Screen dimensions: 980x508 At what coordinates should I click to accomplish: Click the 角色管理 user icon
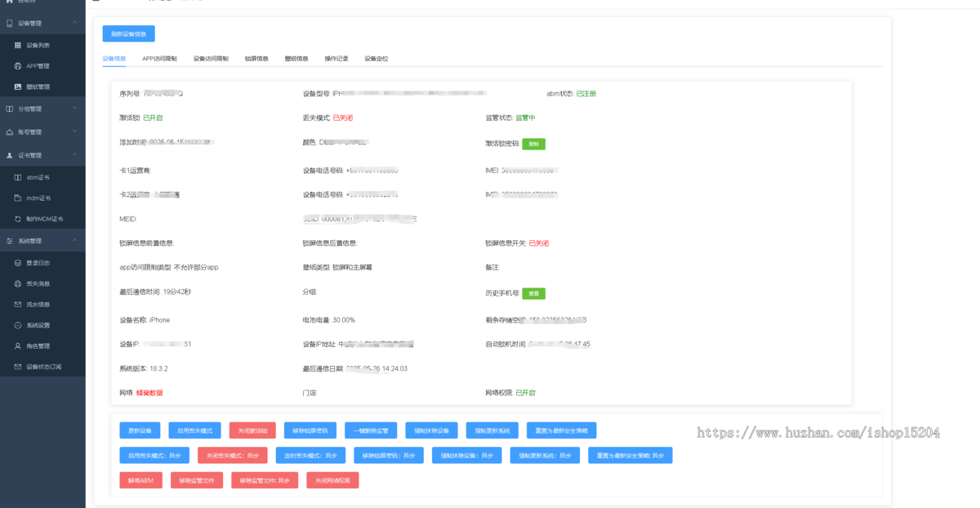pos(18,346)
